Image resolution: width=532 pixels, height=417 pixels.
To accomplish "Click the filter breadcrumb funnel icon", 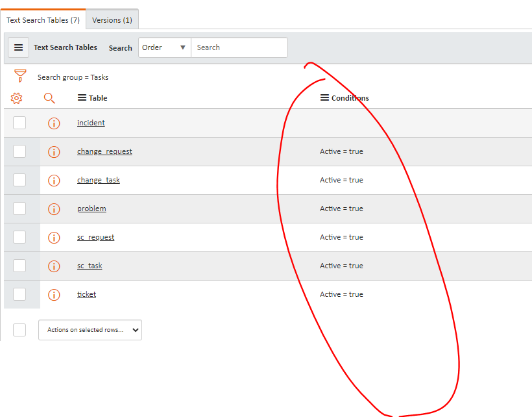I will click(20, 76).
